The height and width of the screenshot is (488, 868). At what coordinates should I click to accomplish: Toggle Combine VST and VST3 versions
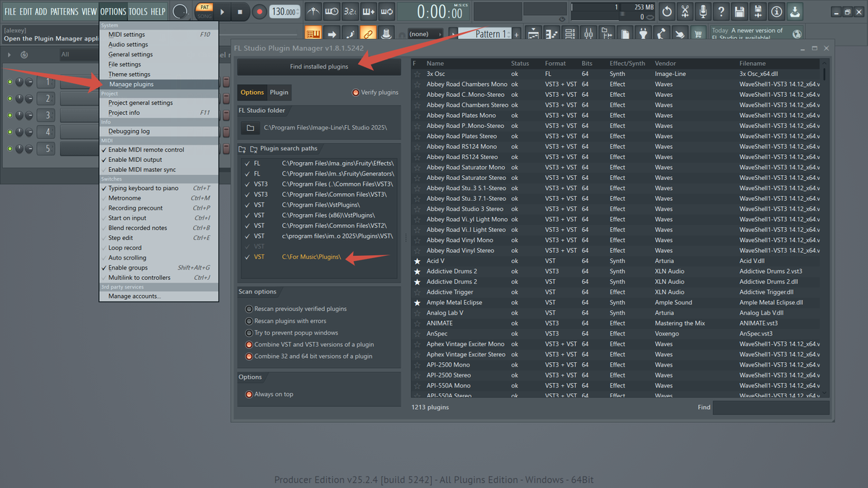[249, 345]
